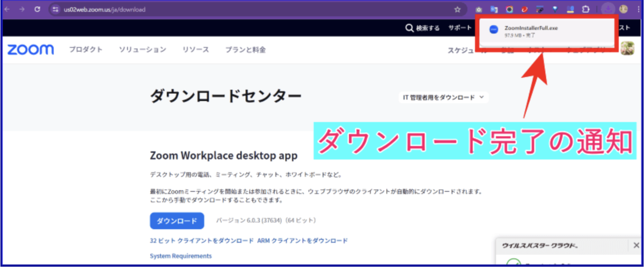Screen dimensions: 644x268
Task: Open the link-chain extension icon
Action: (x=540, y=9)
